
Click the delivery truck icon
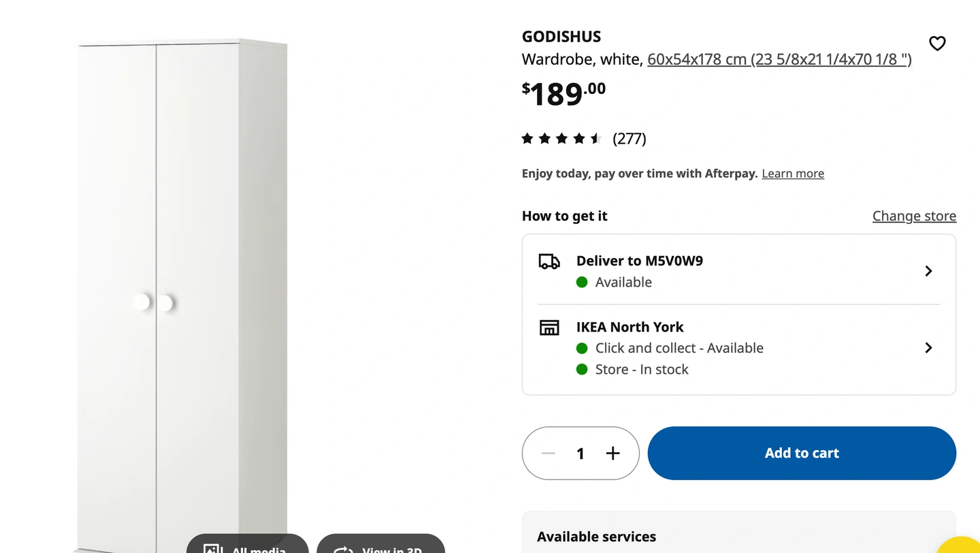pos(549,262)
